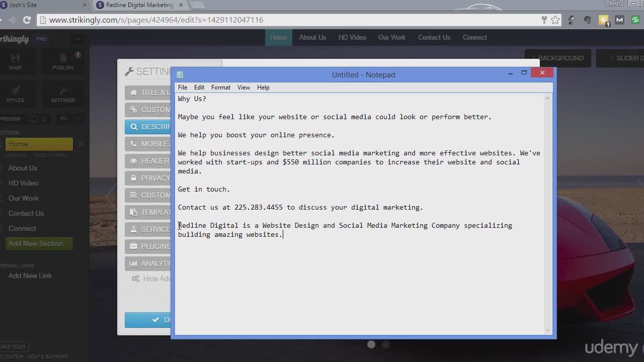Select Home section in sidebar
Viewport: 644px width, 362px height.
coord(39,144)
